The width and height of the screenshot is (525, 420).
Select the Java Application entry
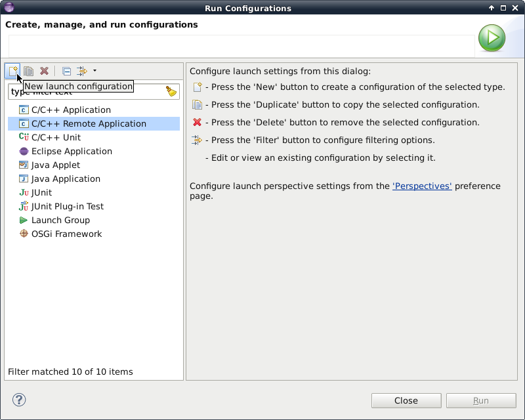pos(60,178)
